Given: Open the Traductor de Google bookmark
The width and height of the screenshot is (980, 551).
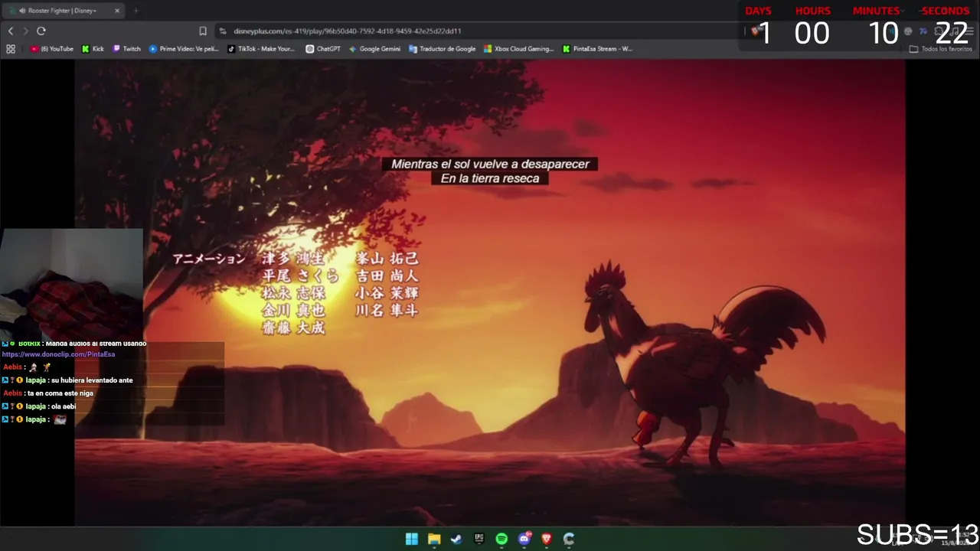Looking at the screenshot, I should 443,49.
